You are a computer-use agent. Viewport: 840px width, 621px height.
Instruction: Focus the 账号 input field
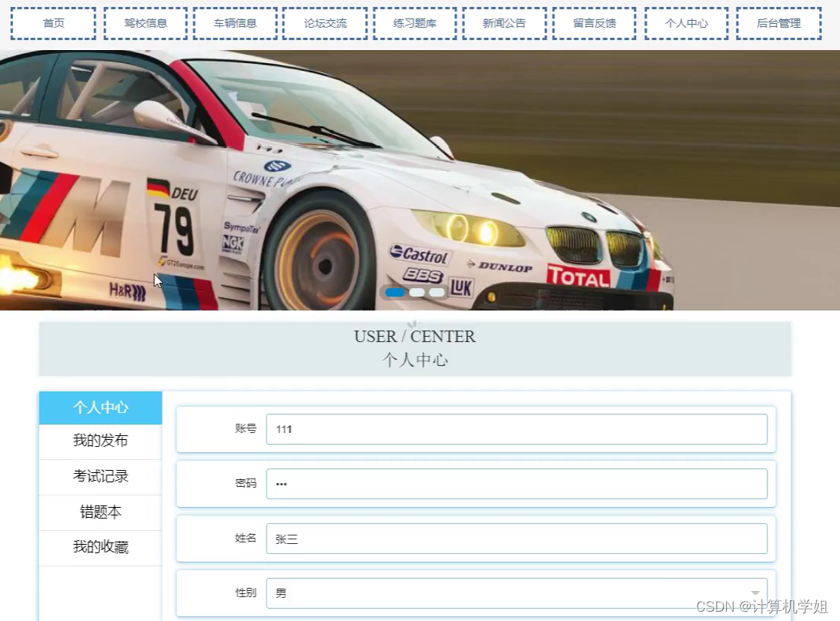(x=517, y=429)
